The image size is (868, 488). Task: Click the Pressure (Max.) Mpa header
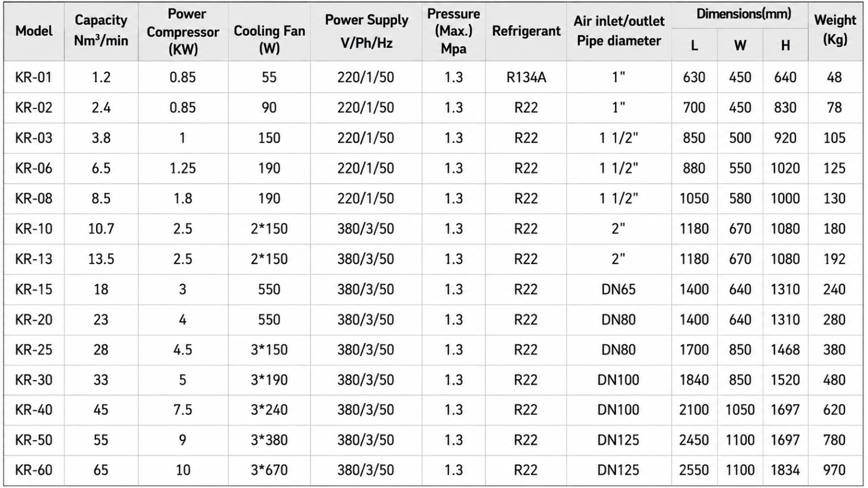point(454,31)
